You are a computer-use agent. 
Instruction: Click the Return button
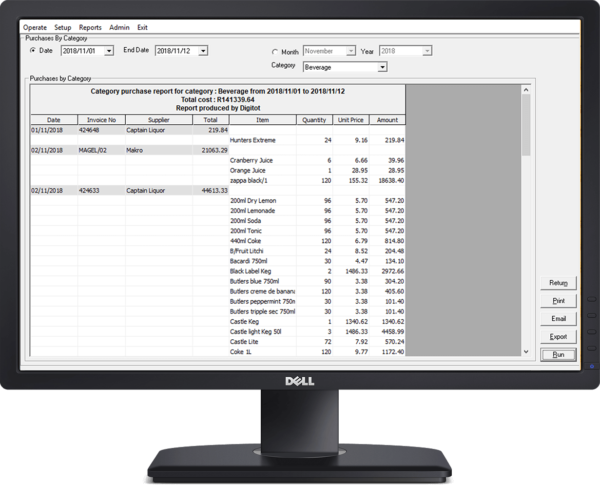coord(558,283)
